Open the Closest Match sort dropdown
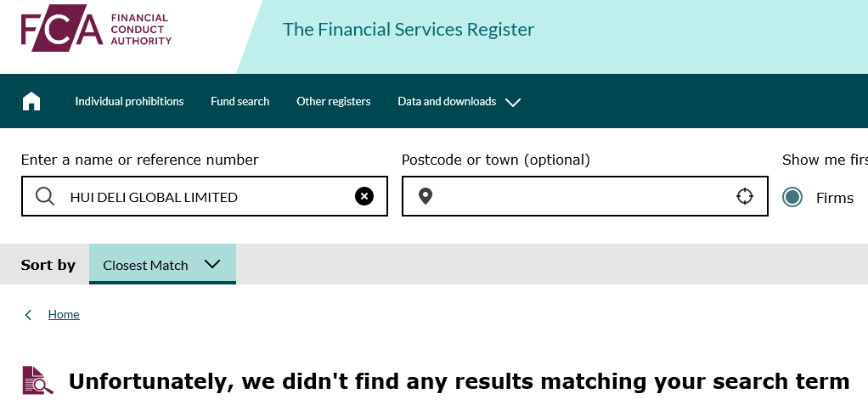868x405 pixels. point(162,264)
